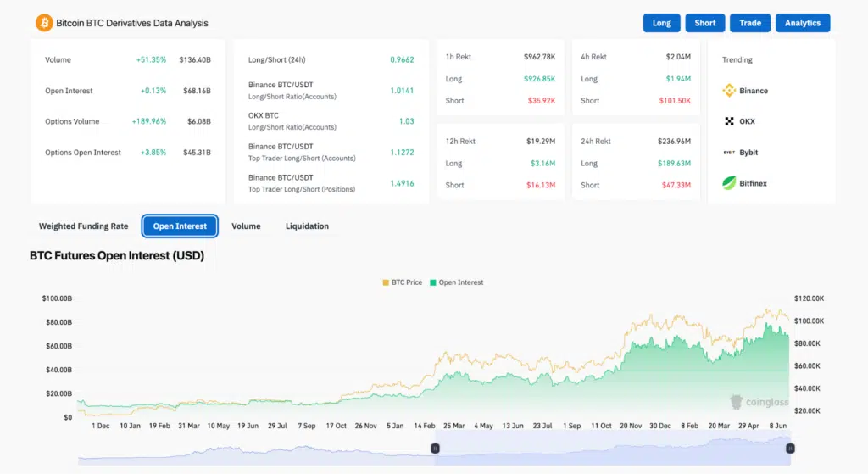Click the Bitcoin logo icon
This screenshot has width=868, height=474.
pos(43,23)
